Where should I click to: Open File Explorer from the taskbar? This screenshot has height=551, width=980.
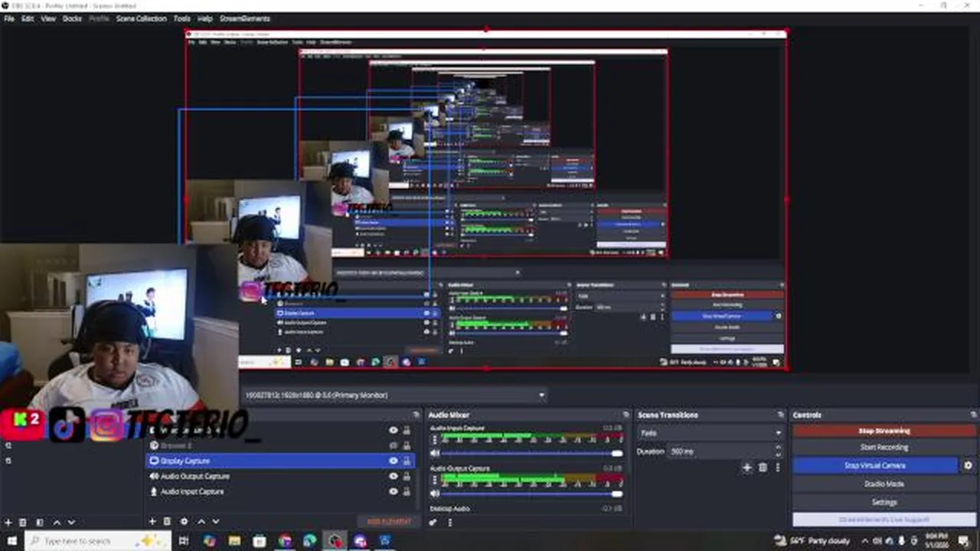pos(234,541)
